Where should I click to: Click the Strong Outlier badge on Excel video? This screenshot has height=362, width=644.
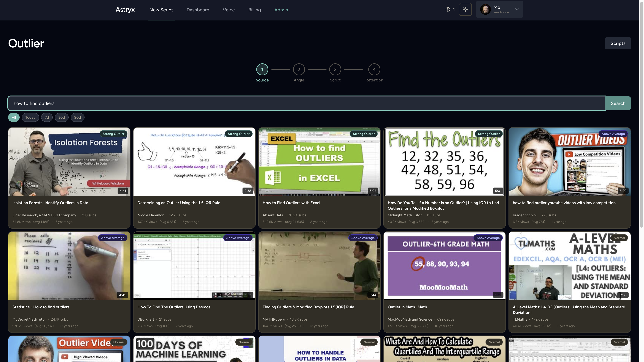(364, 134)
